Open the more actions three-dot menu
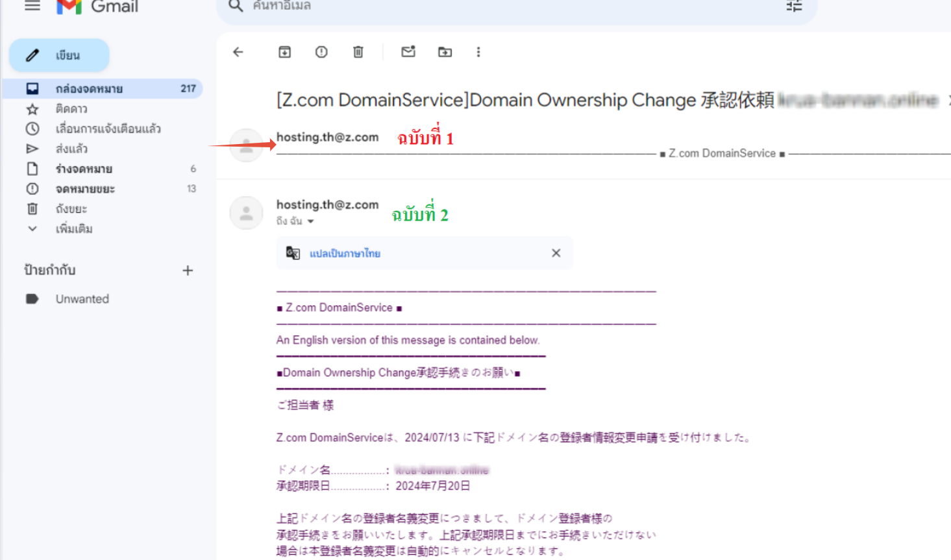Viewport: 951px width, 560px height. click(x=478, y=52)
